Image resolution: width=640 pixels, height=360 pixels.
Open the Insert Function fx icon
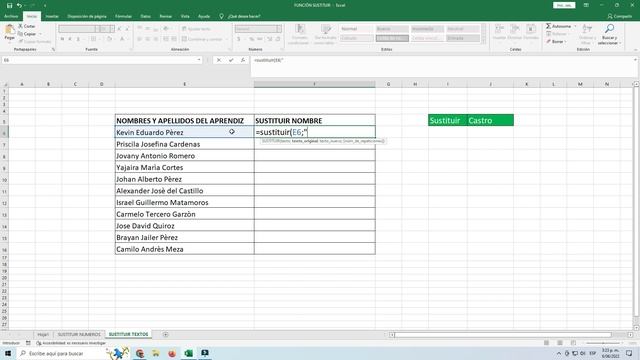click(x=243, y=60)
